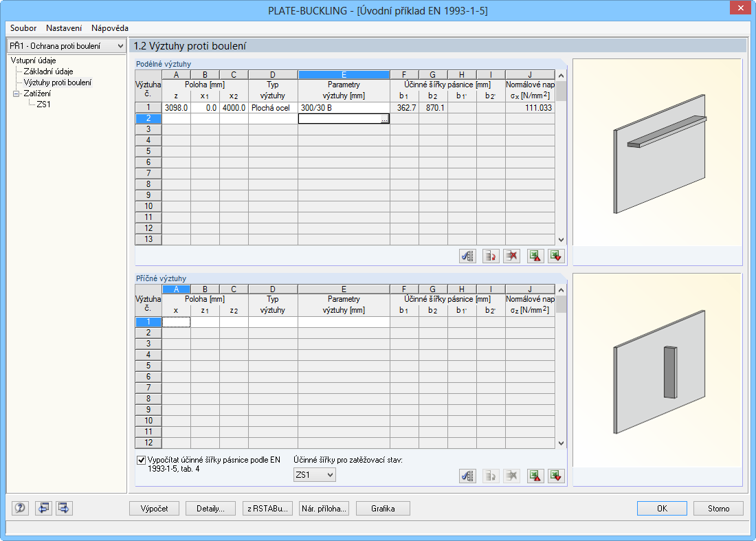Confirm with the OK button
Viewport: 756px width, 541px height.
[x=662, y=508]
